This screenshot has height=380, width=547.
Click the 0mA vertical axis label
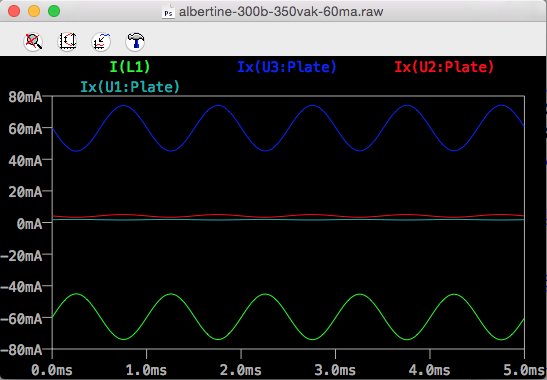(29, 223)
